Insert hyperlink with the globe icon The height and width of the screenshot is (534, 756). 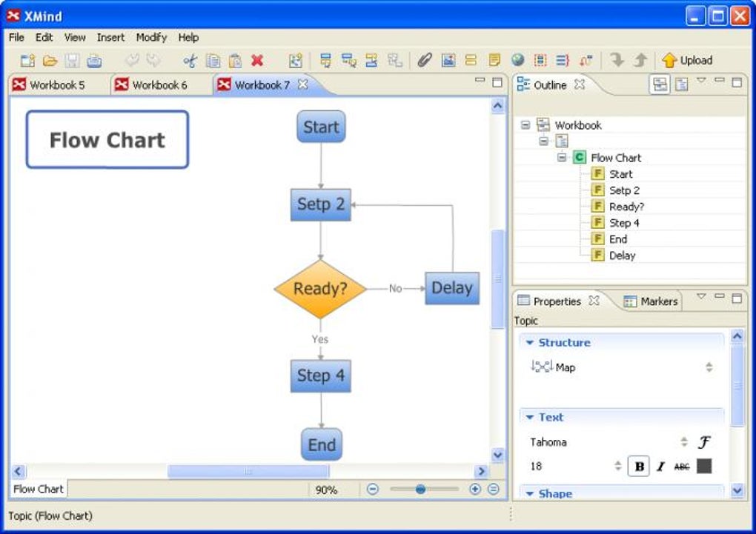coord(518,60)
